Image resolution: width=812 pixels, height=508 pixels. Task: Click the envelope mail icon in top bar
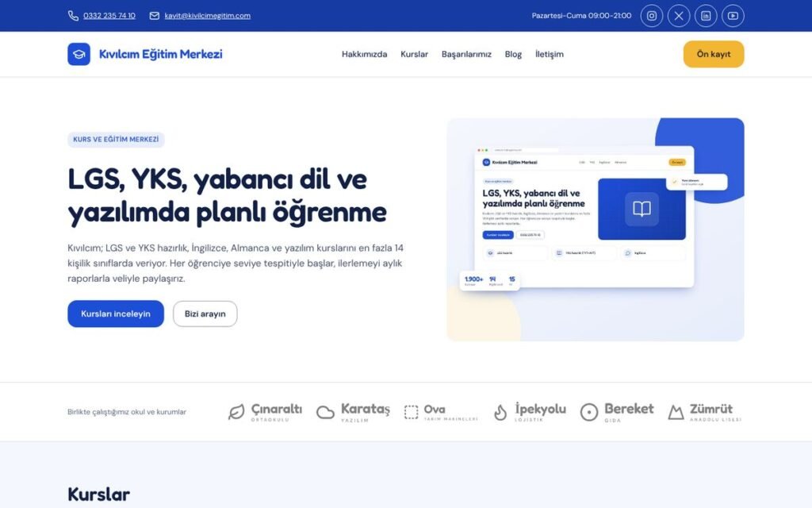coord(155,16)
